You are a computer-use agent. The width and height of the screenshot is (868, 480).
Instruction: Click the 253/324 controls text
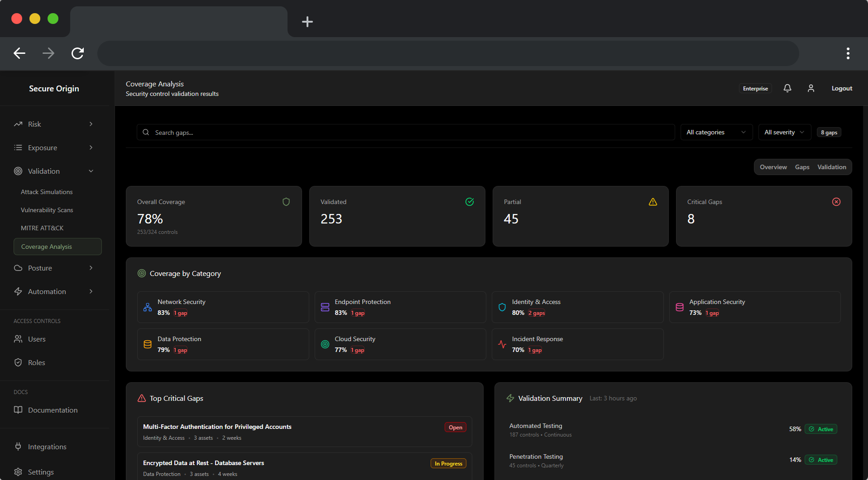point(157,232)
